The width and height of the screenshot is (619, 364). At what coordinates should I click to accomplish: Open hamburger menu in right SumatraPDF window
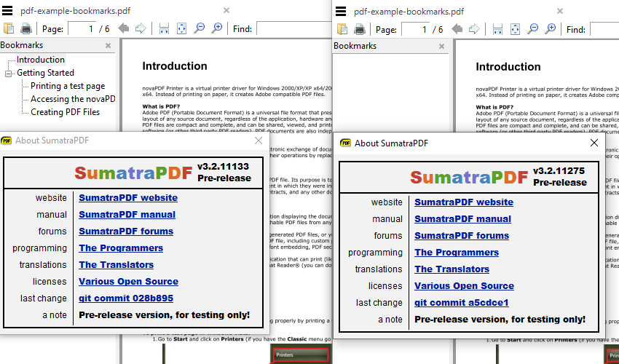click(341, 12)
